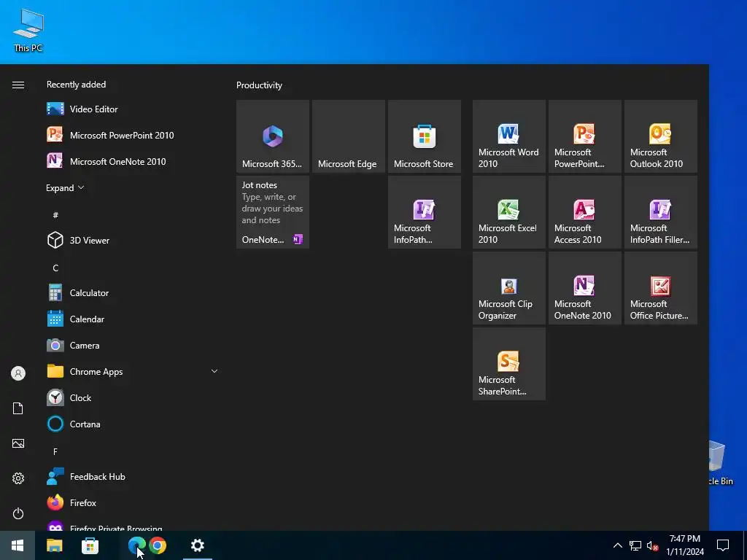
Task: Switch to Settings window on the taskbar
Action: tap(198, 545)
